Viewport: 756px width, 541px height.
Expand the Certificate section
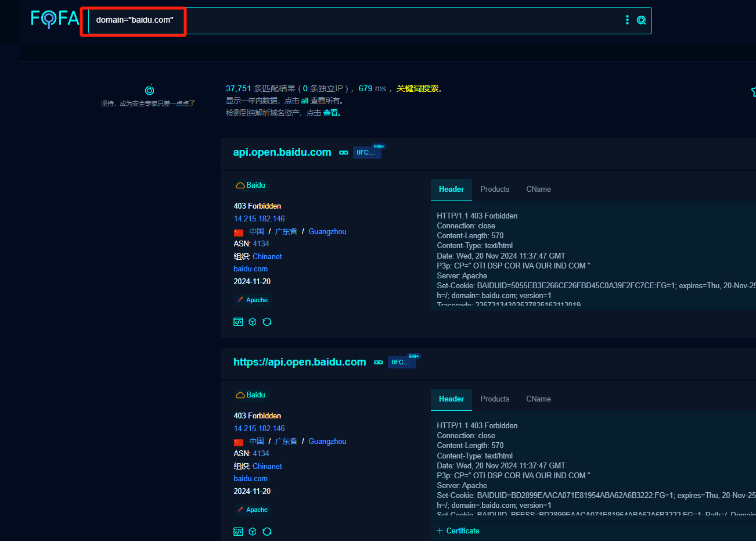pos(458,531)
